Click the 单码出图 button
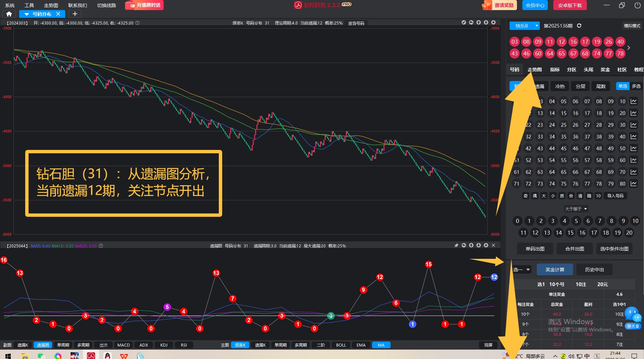 pos(535,249)
